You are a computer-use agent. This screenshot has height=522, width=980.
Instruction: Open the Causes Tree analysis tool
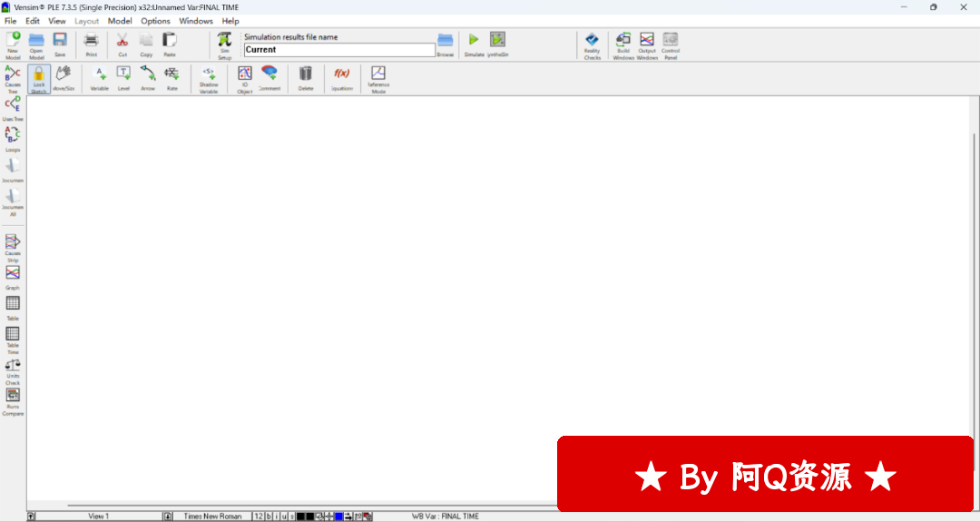coord(13,79)
